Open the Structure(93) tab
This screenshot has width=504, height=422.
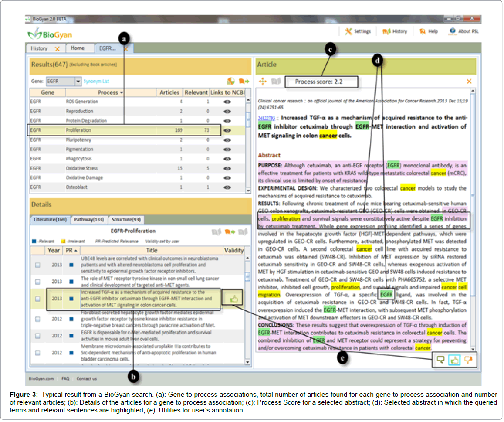click(x=126, y=220)
